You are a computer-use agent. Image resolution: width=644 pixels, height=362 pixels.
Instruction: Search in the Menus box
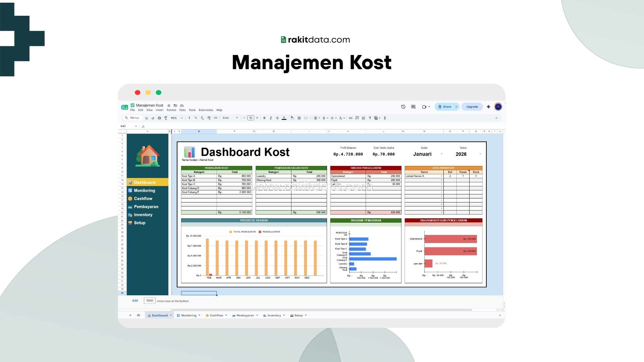133,118
